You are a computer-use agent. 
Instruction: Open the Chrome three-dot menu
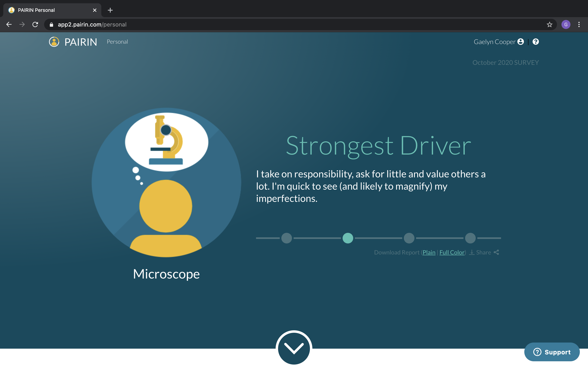579,24
